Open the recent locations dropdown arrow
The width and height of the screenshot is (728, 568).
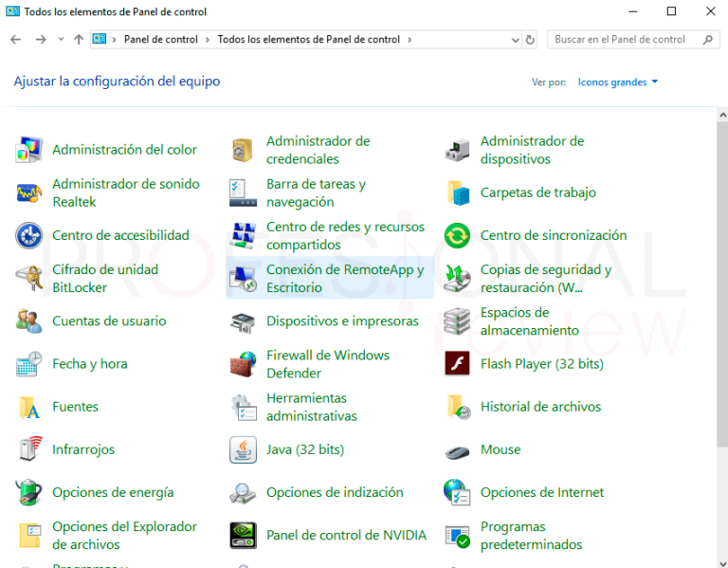pyautogui.click(x=61, y=40)
